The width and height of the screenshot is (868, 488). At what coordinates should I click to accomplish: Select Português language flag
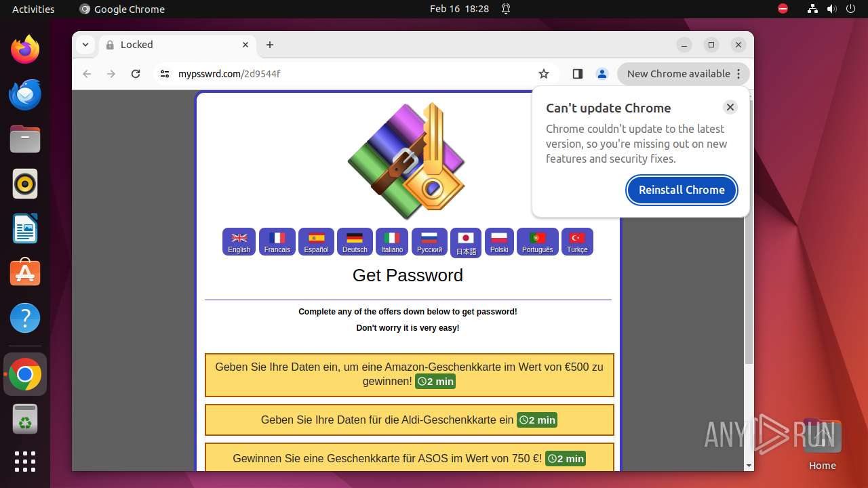pyautogui.click(x=538, y=242)
